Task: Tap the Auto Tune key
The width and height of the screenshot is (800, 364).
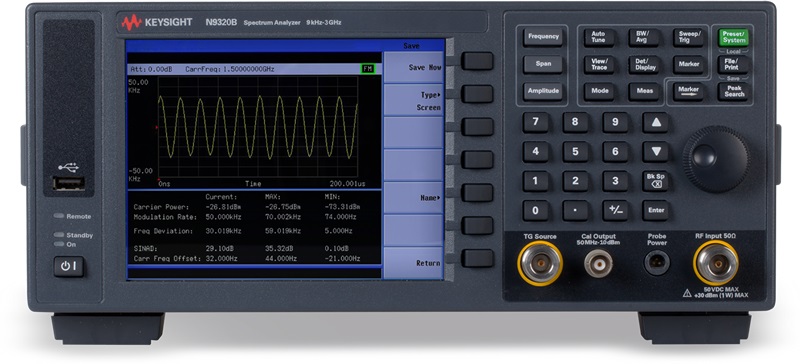Action: (x=599, y=37)
